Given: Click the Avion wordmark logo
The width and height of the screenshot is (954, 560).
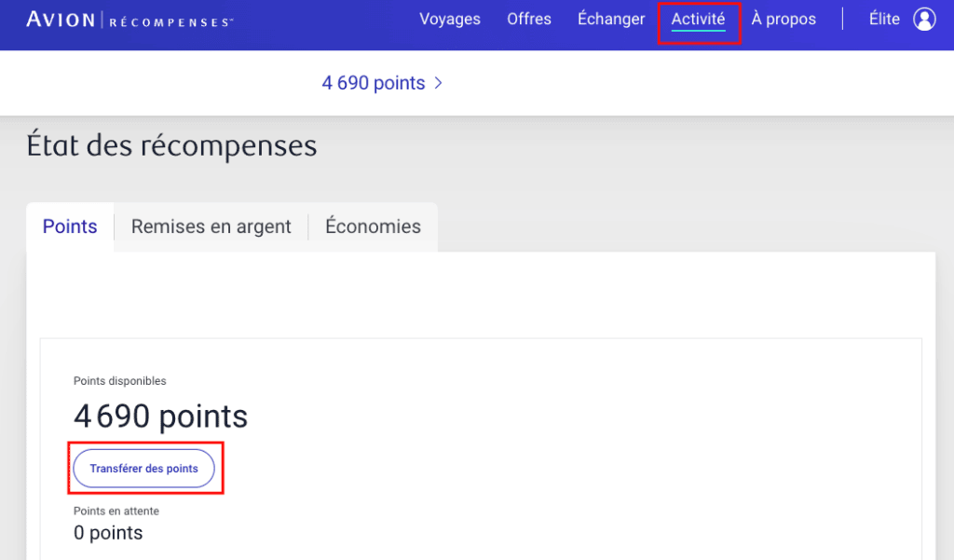Looking at the screenshot, I should (x=60, y=20).
